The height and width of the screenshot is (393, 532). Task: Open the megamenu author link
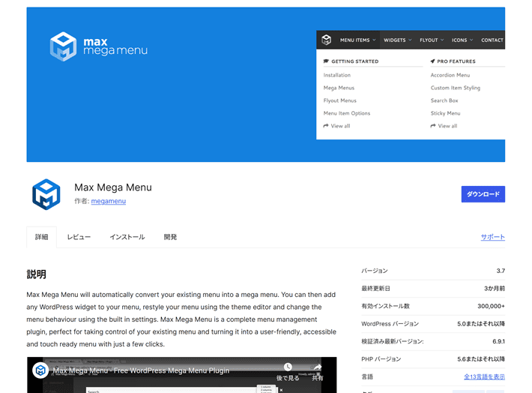[109, 201]
